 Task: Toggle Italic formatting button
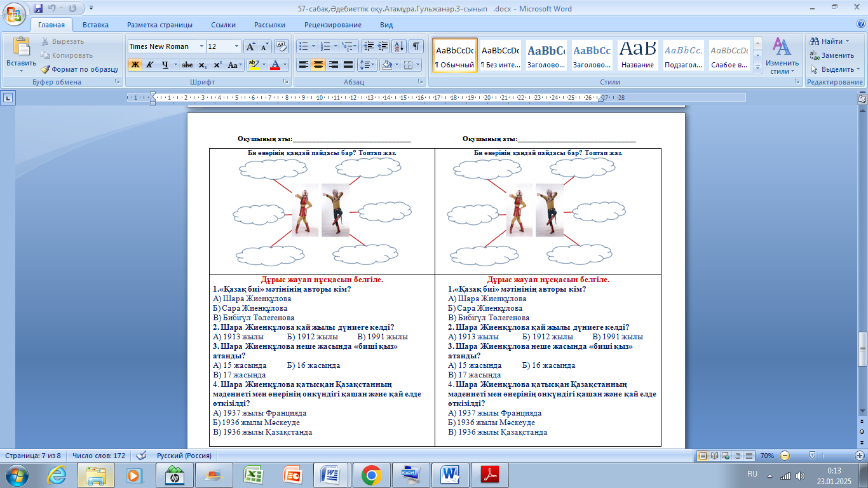coord(150,65)
